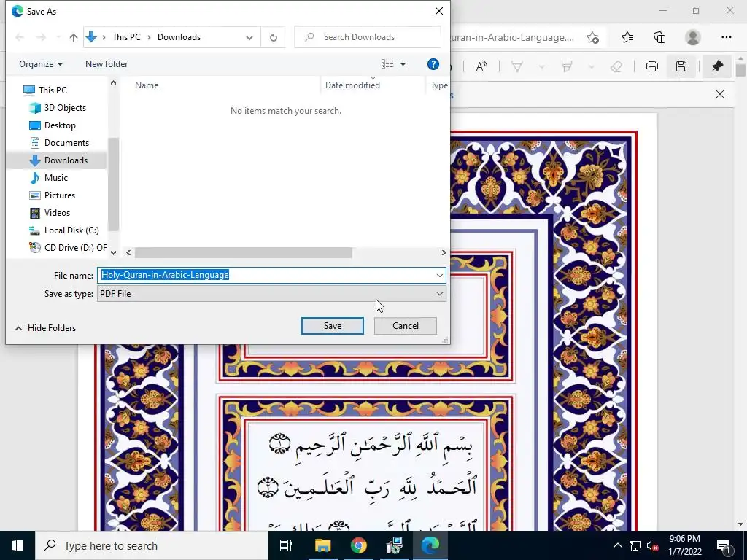Select the Draw tool in PDF toolbar

(x=517, y=66)
